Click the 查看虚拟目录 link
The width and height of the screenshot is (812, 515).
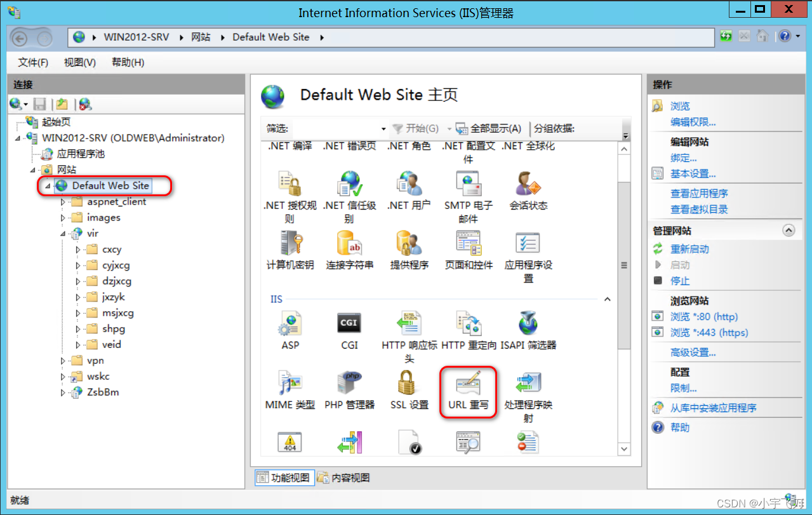click(699, 210)
